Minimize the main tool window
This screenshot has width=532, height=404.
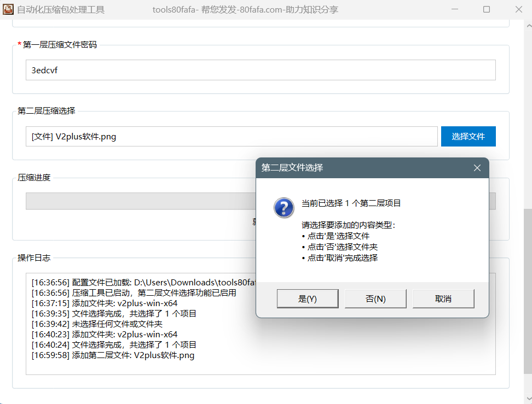(x=454, y=9)
